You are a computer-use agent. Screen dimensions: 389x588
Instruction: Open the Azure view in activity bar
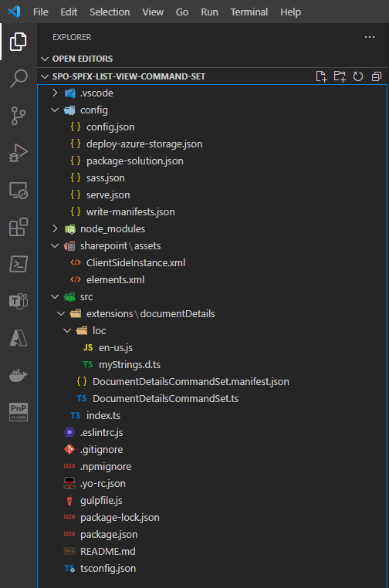click(x=19, y=338)
